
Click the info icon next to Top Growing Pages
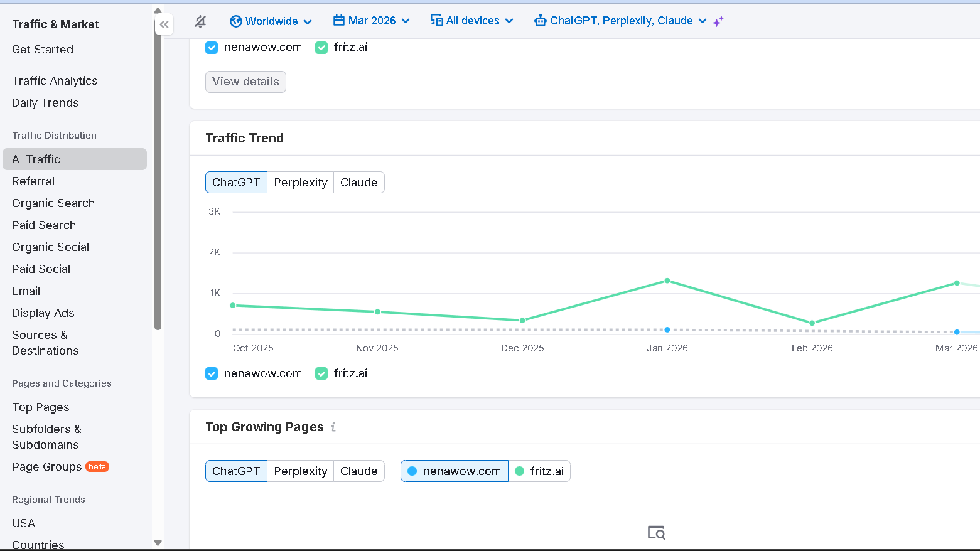tap(333, 427)
